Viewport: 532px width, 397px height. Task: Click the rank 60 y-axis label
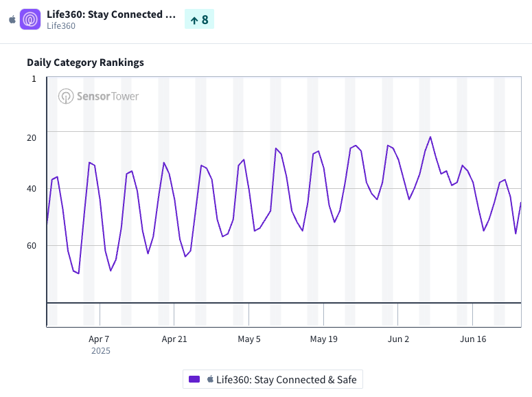[32, 245]
